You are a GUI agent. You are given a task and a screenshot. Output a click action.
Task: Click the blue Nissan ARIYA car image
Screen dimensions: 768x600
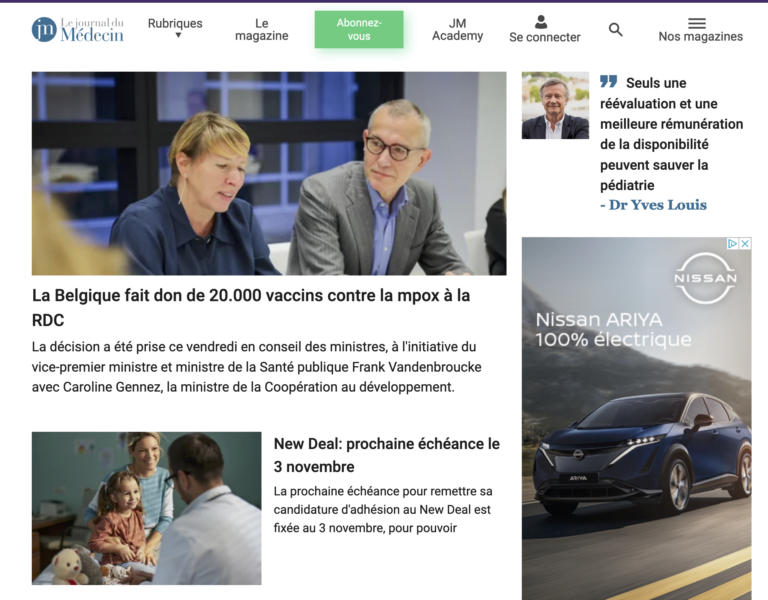(x=642, y=453)
